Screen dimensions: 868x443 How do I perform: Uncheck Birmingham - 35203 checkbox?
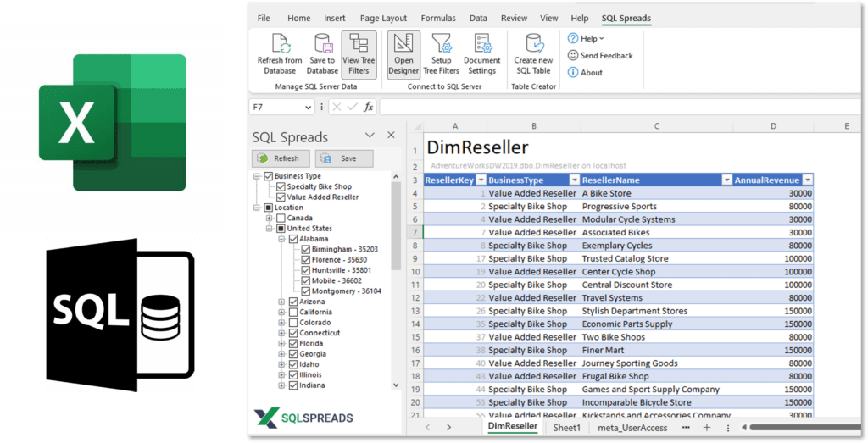pyautogui.click(x=305, y=249)
